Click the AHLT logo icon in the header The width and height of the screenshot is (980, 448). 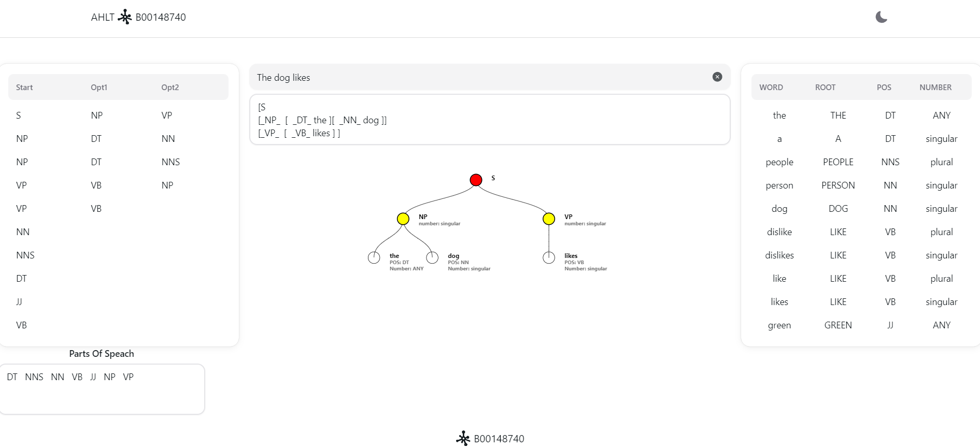point(125,17)
